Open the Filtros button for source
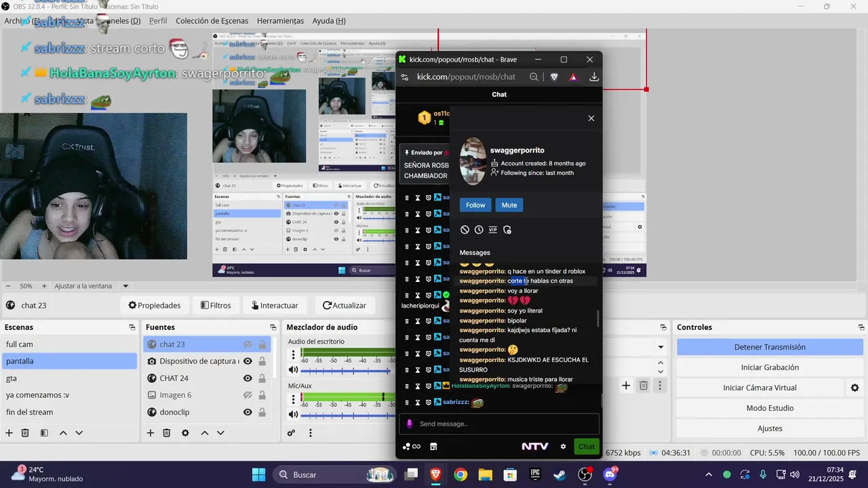868x488 pixels. click(216, 306)
